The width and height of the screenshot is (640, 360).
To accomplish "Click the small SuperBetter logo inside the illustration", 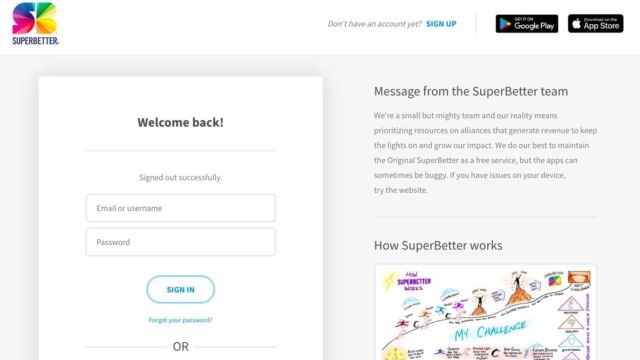I will tap(555, 280).
